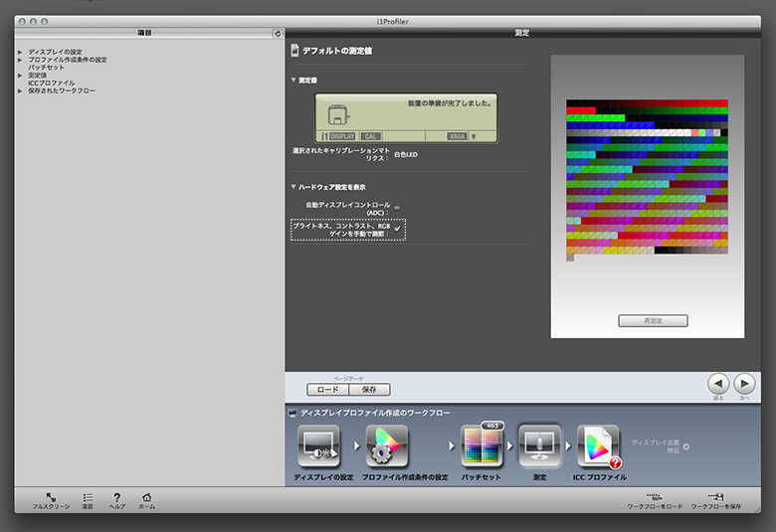Select the 測定 monitor workflow icon
This screenshot has height=532, width=776.
(539, 446)
